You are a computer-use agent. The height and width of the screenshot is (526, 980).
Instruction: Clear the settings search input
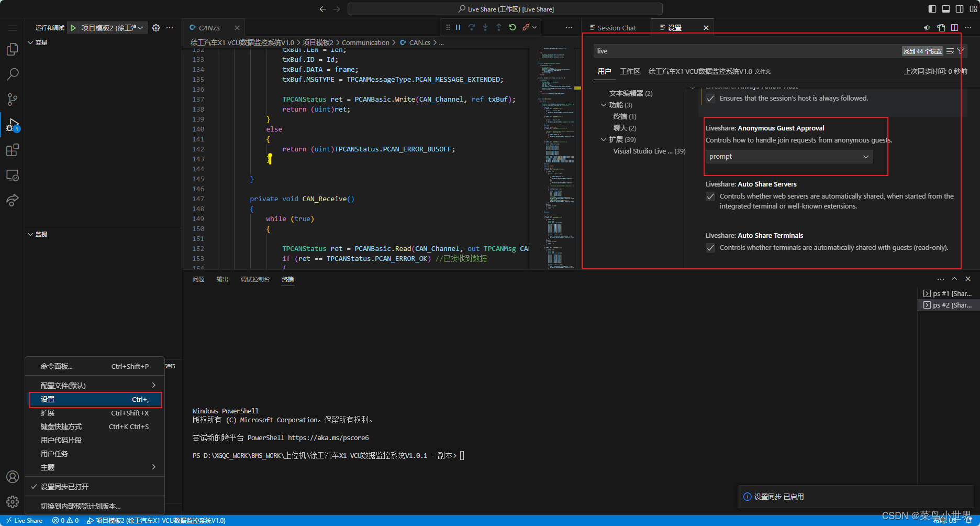point(950,51)
